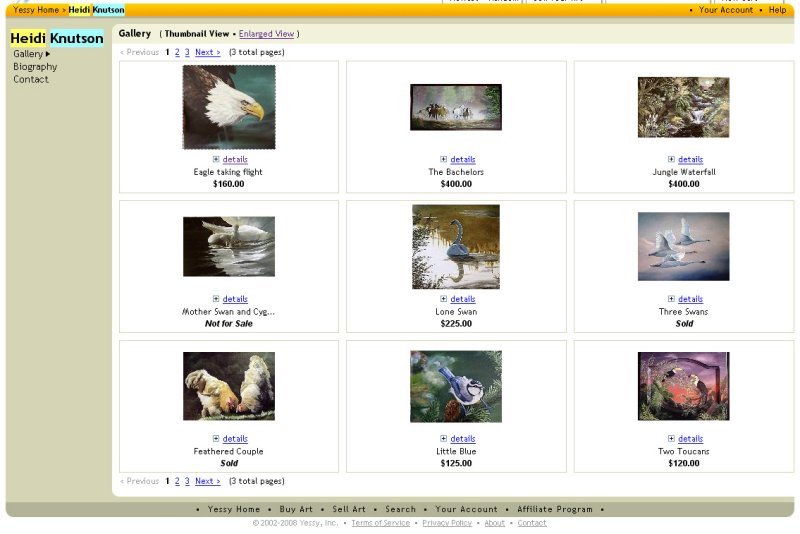The height and width of the screenshot is (534, 800).
Task: Click Yessy Home in the footer bar
Action: (234, 509)
